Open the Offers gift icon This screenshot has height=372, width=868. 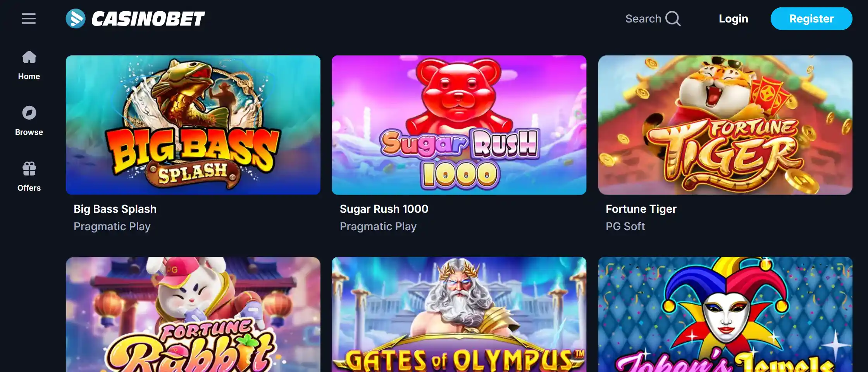pos(29,169)
